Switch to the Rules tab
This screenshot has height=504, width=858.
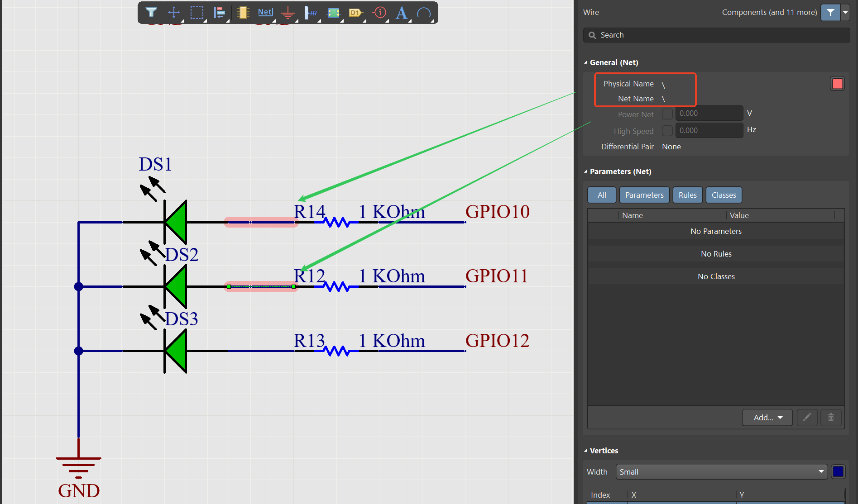(687, 195)
